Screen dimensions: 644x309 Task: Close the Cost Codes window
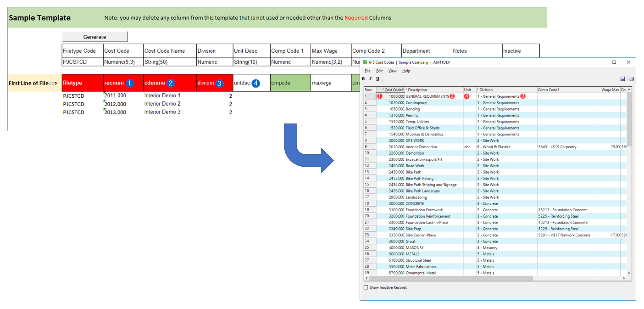(x=628, y=62)
